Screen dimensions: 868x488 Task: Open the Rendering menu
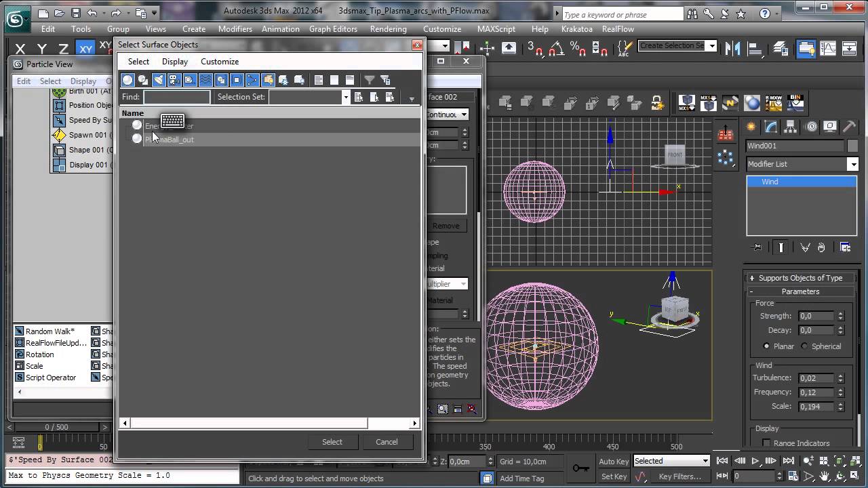coord(388,29)
